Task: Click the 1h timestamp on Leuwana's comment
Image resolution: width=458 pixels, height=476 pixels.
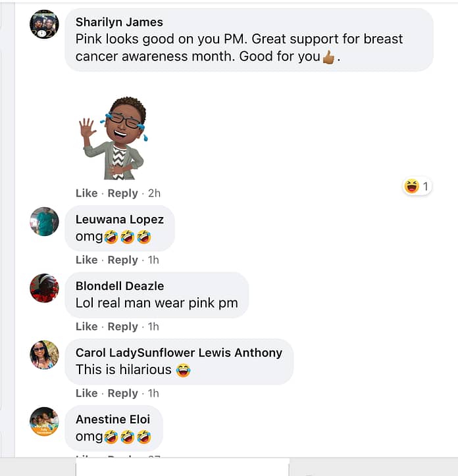Action: (153, 260)
